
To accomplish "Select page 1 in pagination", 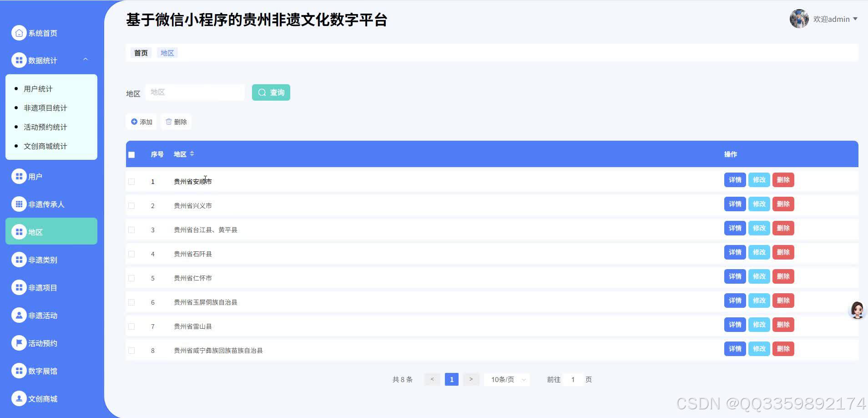I will point(451,379).
